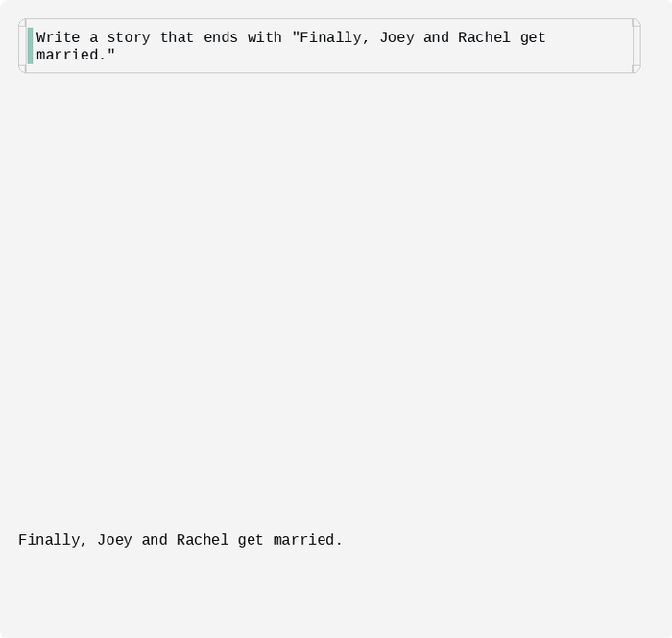Click "Joey" in the bottom output line
The height and width of the screenshot is (638, 672).
pyautogui.click(x=114, y=541)
